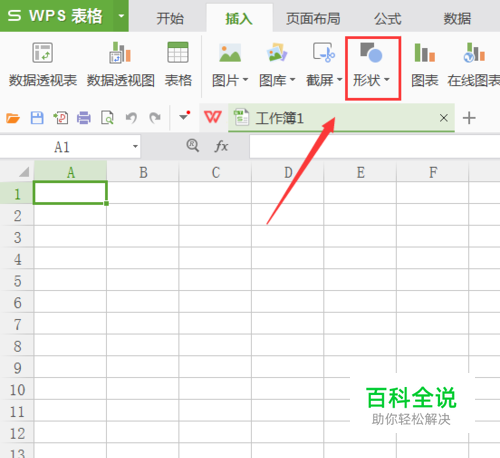Redo the last action
The height and width of the screenshot is (458, 500).
pos(155,118)
